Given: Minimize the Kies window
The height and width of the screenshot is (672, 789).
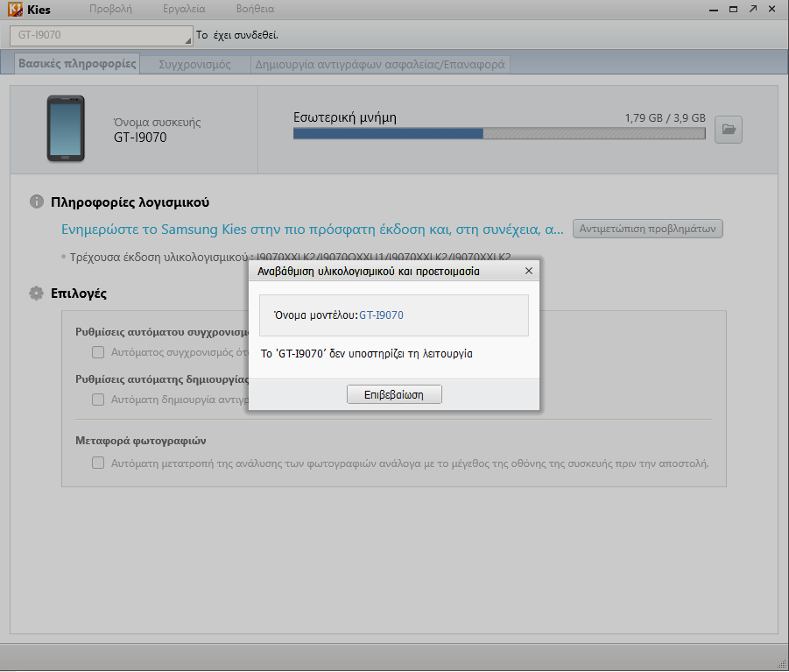Looking at the screenshot, I should pos(714,10).
